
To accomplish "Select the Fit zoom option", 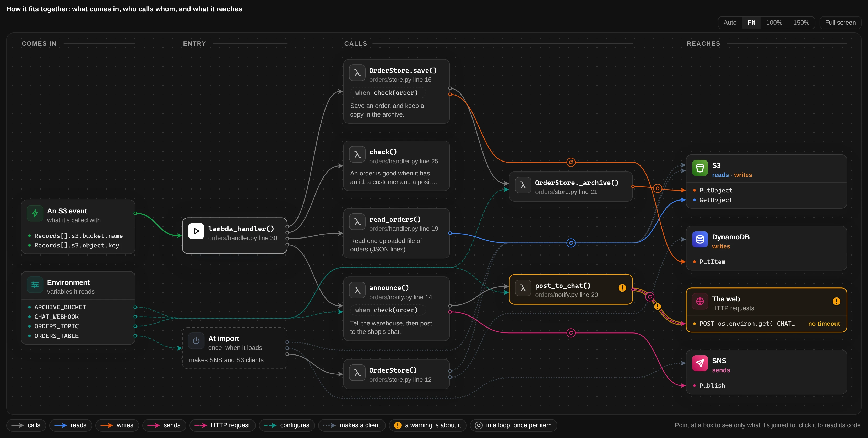I will click(x=751, y=23).
